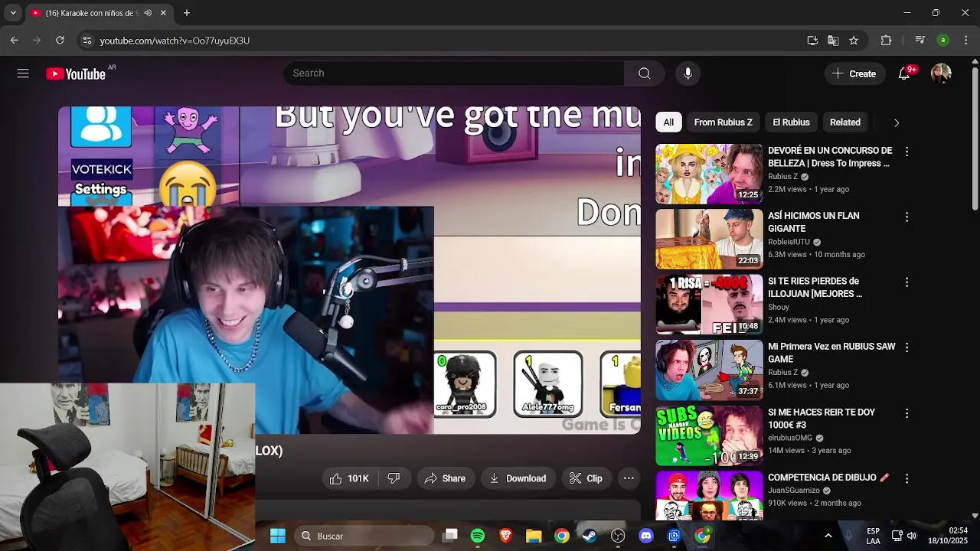Screen dimensions: 980x551
Task: Click the Windows taskbar Buscar search box
Action: 364,536
